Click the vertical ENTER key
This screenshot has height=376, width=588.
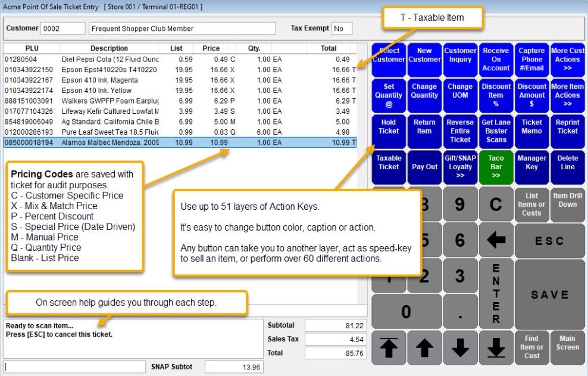click(496, 294)
